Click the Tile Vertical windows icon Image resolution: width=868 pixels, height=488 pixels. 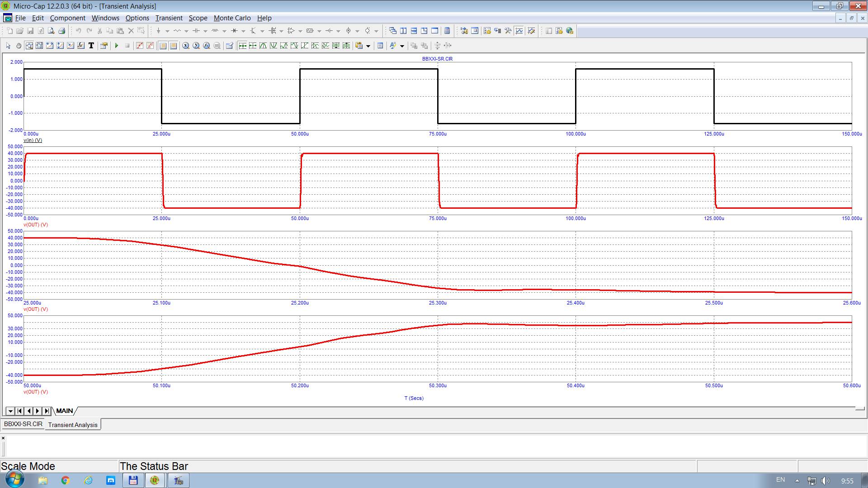(403, 31)
